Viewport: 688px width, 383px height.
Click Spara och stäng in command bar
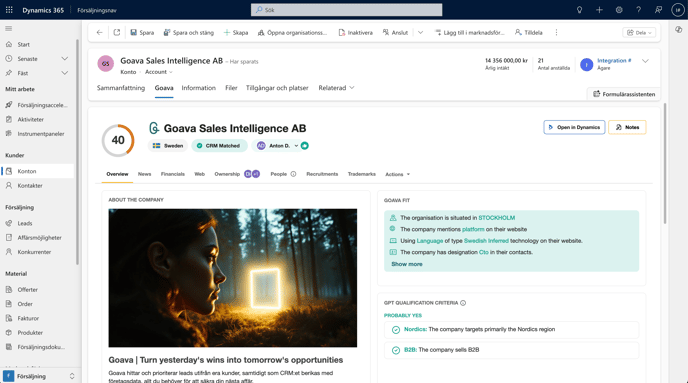point(189,32)
